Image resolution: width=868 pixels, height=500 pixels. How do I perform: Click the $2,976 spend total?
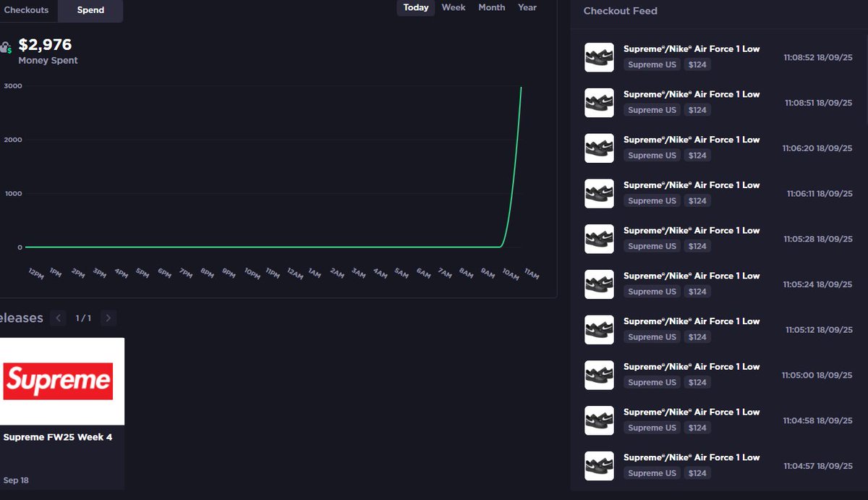[45, 45]
